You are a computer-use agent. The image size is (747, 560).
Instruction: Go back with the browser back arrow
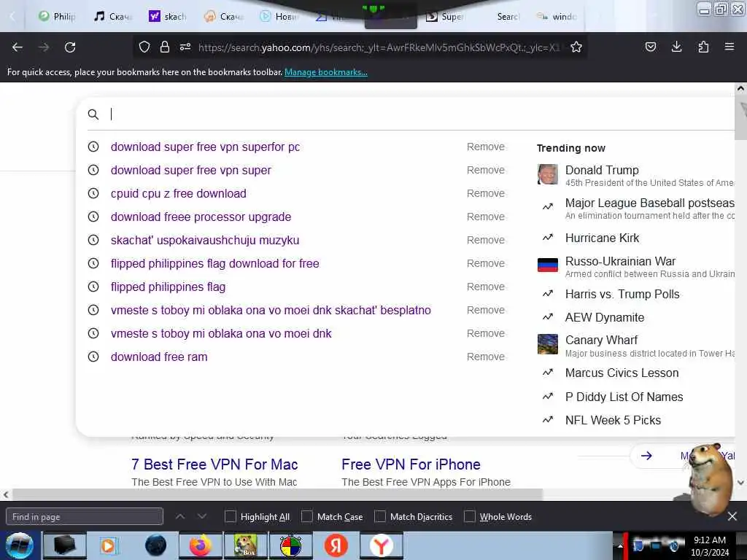coord(18,47)
